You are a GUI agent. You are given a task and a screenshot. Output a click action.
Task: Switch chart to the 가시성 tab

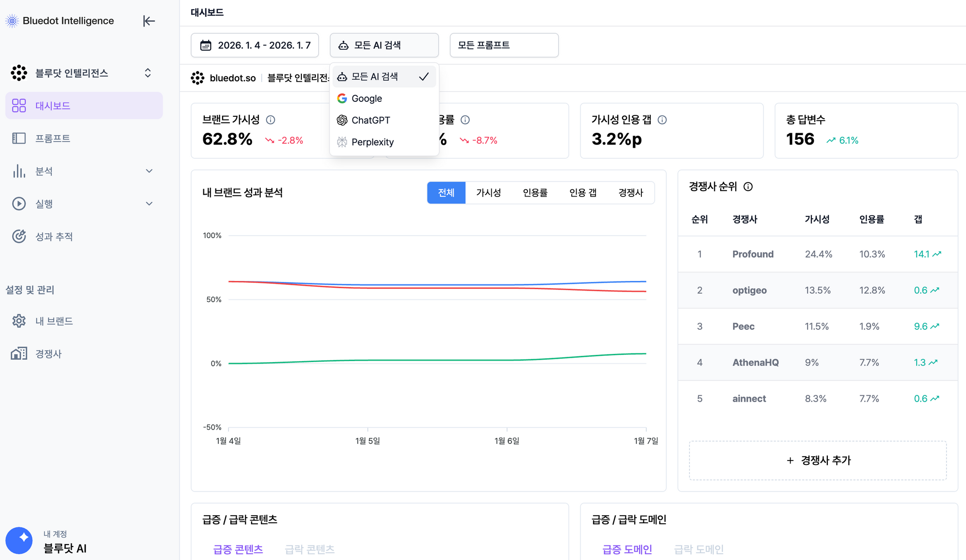(488, 193)
